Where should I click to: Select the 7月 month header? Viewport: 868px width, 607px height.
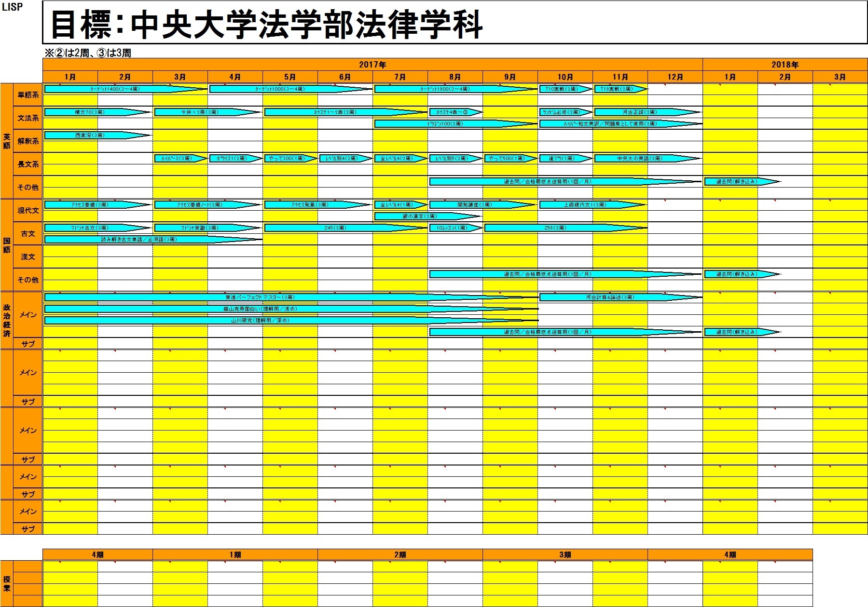point(400,77)
